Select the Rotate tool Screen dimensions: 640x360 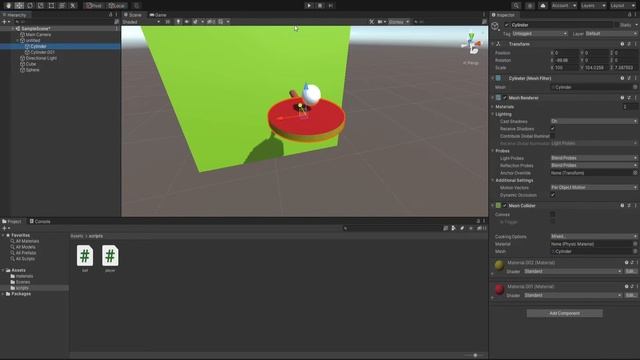30,6
